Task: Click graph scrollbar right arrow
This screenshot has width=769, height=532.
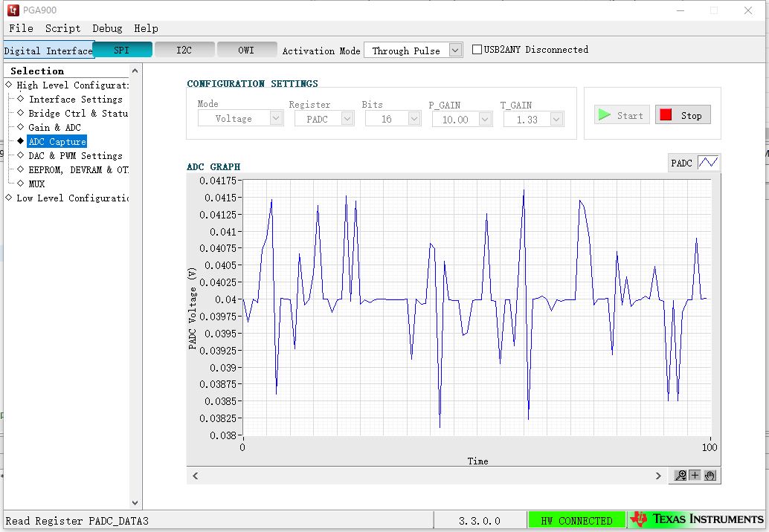Action: point(658,476)
